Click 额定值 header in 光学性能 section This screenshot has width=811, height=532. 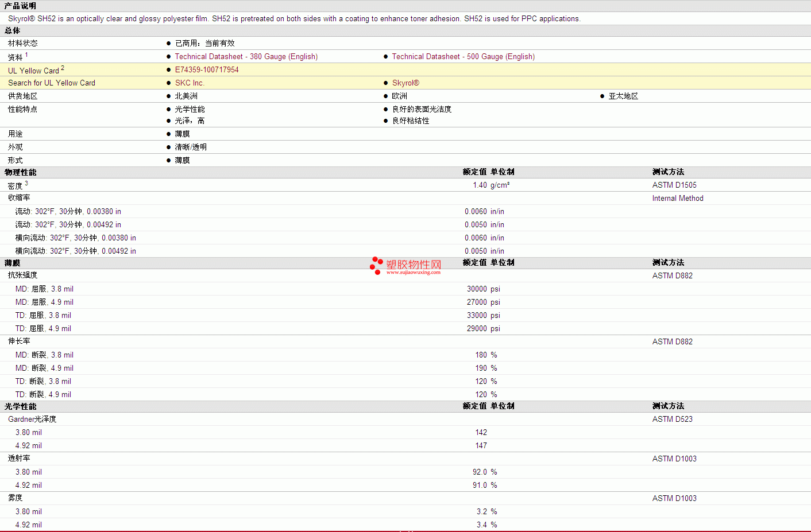pos(474,406)
